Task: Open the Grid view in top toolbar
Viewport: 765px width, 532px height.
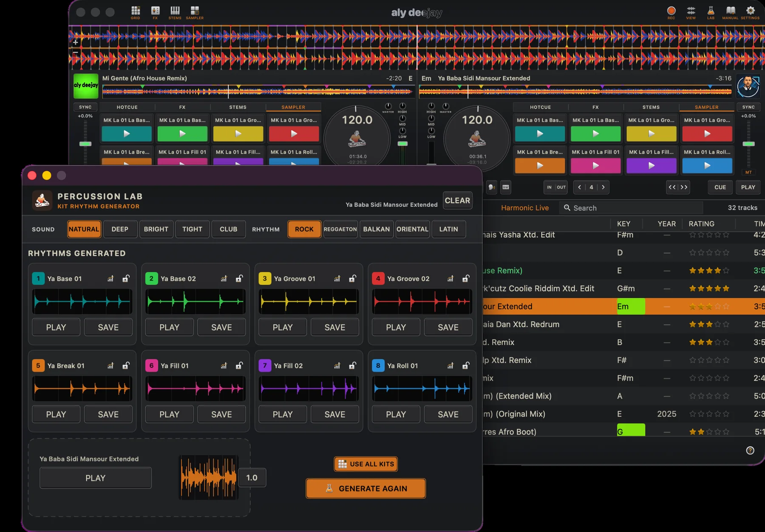Action: 136,12
